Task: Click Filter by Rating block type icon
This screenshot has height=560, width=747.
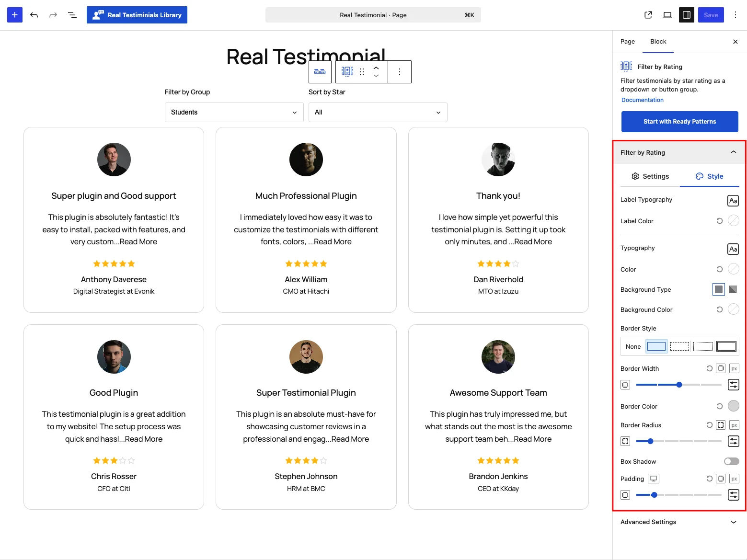Action: (347, 72)
